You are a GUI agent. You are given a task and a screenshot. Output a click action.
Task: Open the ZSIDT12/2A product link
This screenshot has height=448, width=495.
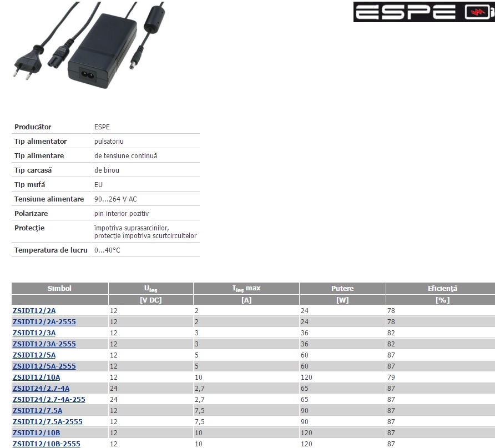point(34,311)
